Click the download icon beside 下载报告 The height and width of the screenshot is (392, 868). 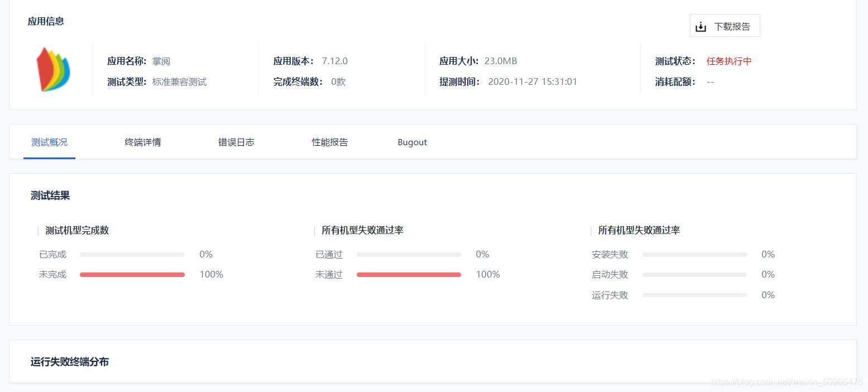point(701,27)
